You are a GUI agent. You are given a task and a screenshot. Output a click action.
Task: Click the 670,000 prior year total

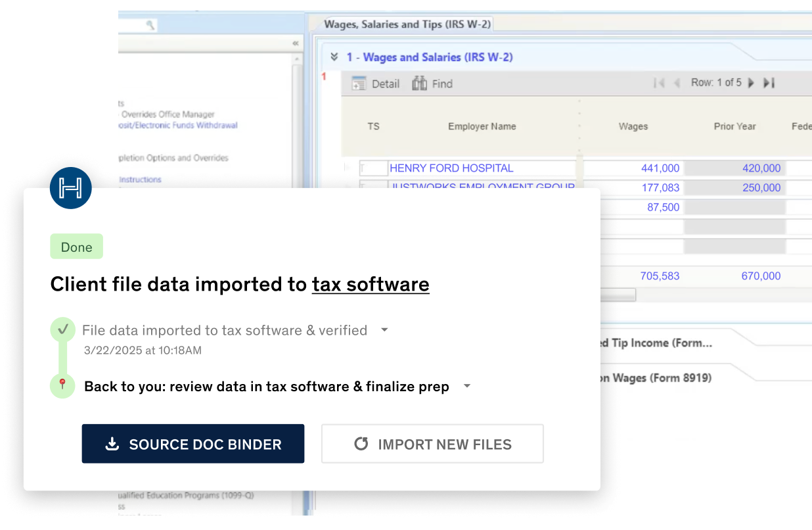761,276
